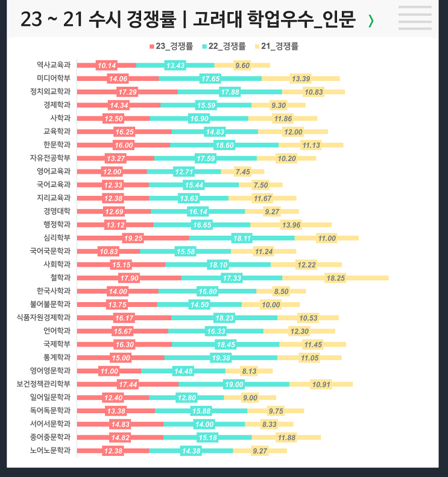The width and height of the screenshot is (448, 477).
Task: Click the yellow 21_경쟁률 legend color square
Action: 257,46
